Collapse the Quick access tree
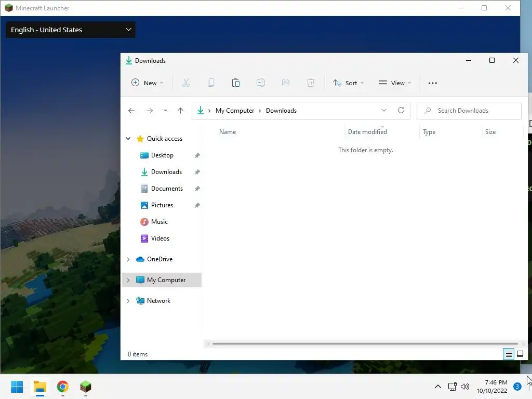The width and height of the screenshot is (532, 399). 128,138
